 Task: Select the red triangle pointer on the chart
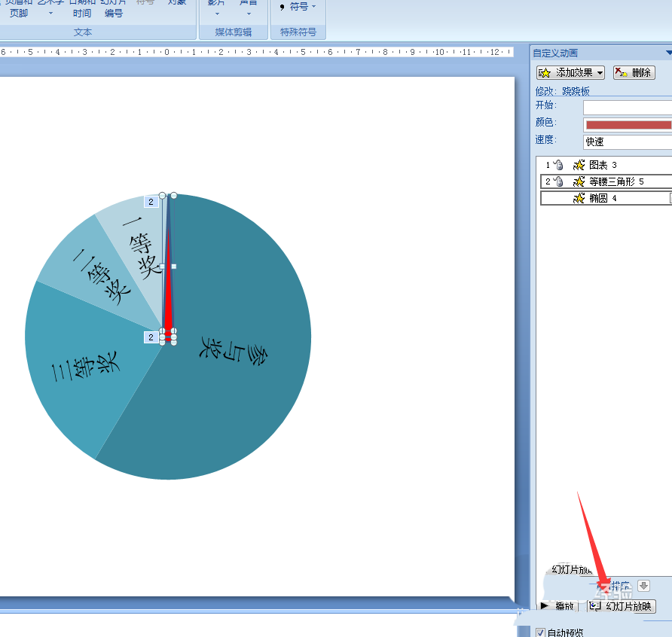[x=169, y=282]
